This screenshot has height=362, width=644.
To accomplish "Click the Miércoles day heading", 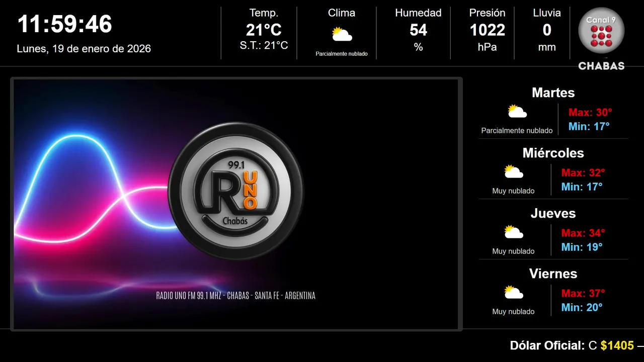I will [x=553, y=153].
